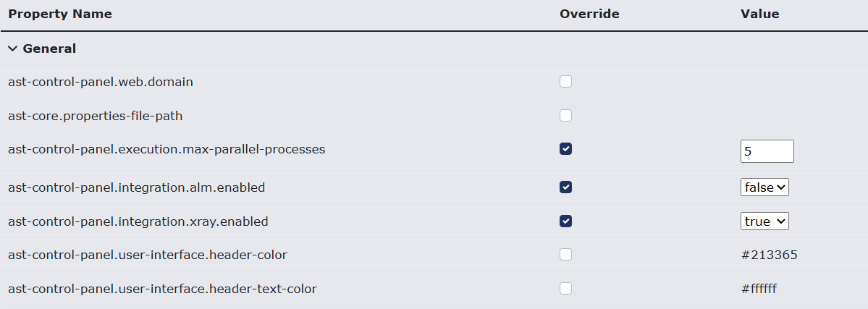
Task: Untick override for integration.xray.enabled
Action: coord(565,221)
